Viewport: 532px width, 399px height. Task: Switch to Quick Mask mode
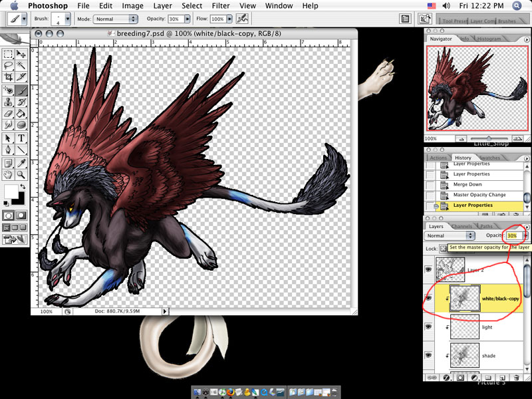(21, 215)
